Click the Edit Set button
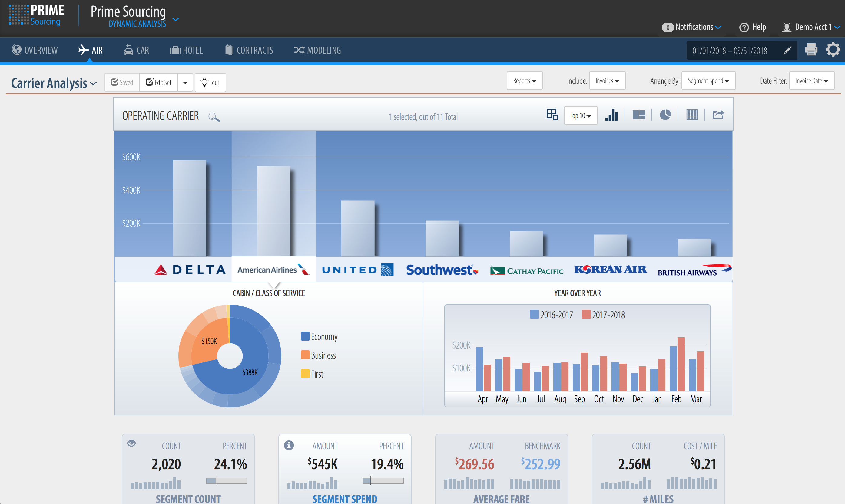Image resolution: width=845 pixels, height=504 pixels. point(158,83)
